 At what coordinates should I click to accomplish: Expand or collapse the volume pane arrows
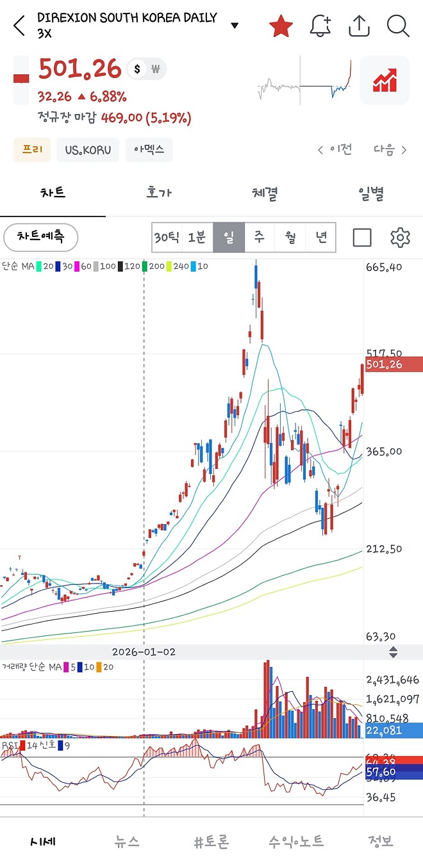tap(393, 652)
